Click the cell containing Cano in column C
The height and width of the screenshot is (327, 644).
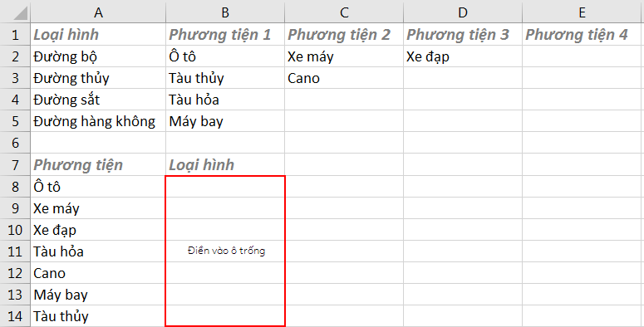tap(344, 78)
